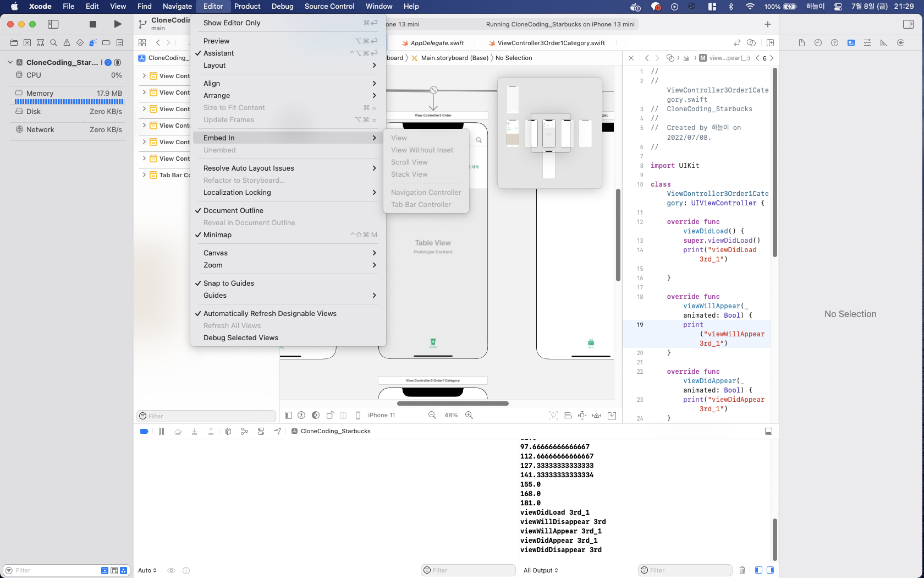Open Localization Locking submenu
924x578 pixels.
(288, 193)
